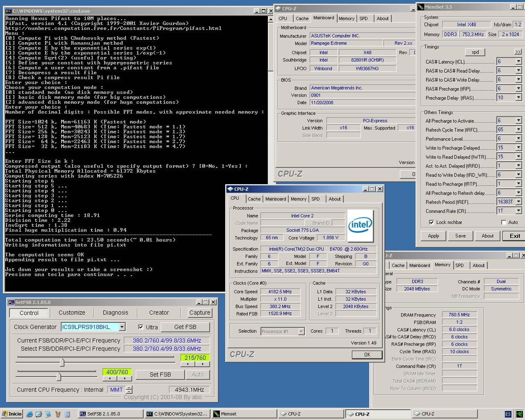Click the cmd.exe window title bar icon

click(x=8, y=11)
